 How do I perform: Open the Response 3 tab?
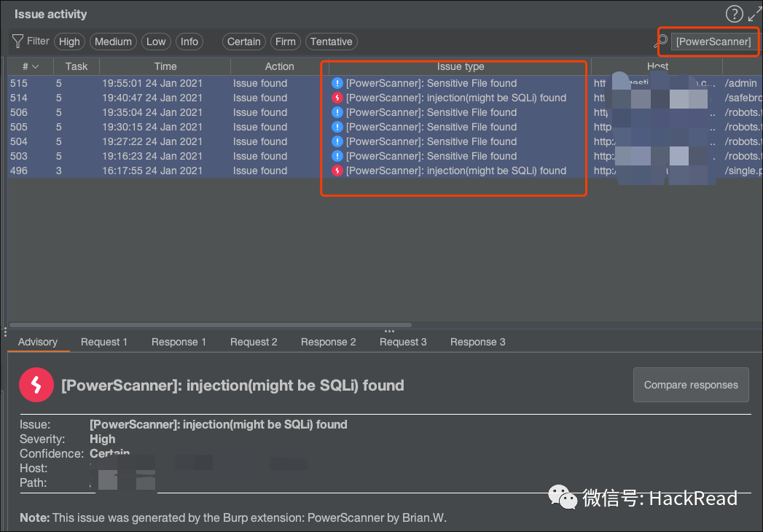(478, 342)
